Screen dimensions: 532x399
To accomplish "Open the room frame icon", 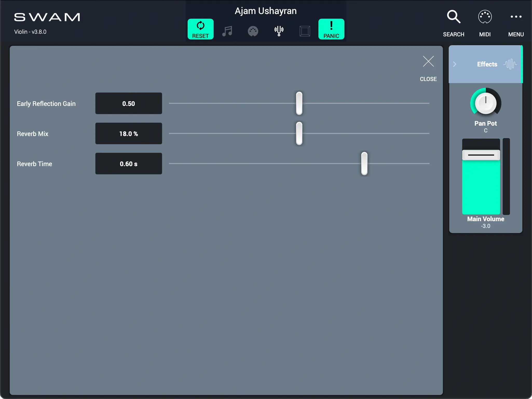I will point(305,31).
